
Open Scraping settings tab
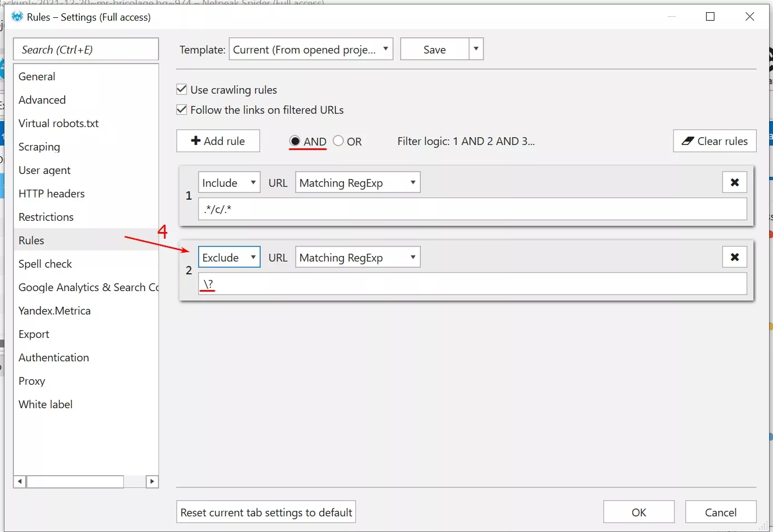point(86,147)
